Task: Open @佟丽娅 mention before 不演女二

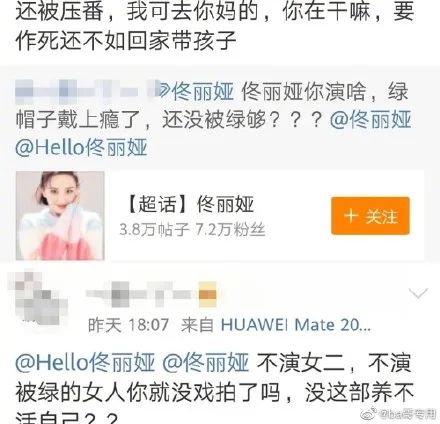Action: point(206,363)
